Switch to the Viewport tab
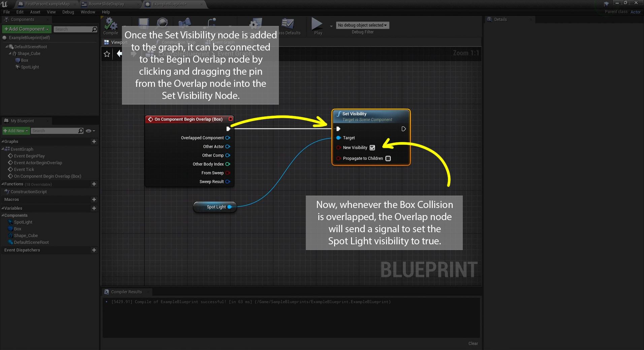644x350 pixels. pyautogui.click(x=116, y=42)
